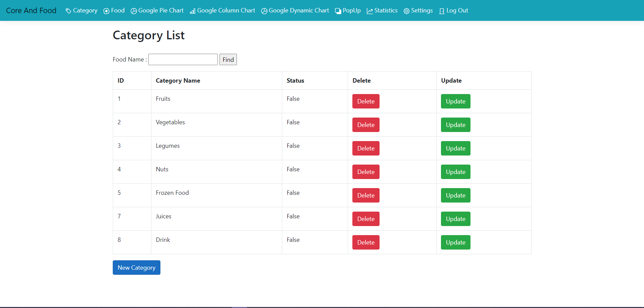Click the tag icon beside Category
The width and height of the screenshot is (644, 308).
click(x=68, y=10)
